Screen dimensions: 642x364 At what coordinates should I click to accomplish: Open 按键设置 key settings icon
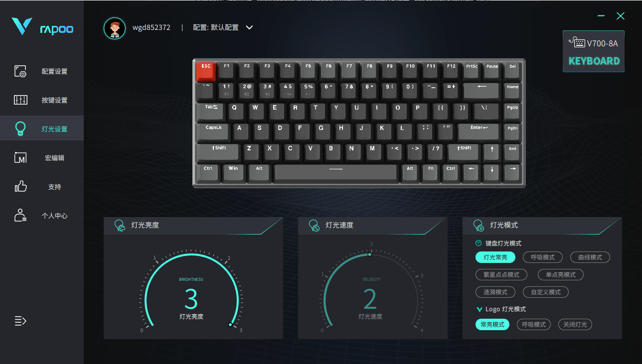tap(20, 100)
